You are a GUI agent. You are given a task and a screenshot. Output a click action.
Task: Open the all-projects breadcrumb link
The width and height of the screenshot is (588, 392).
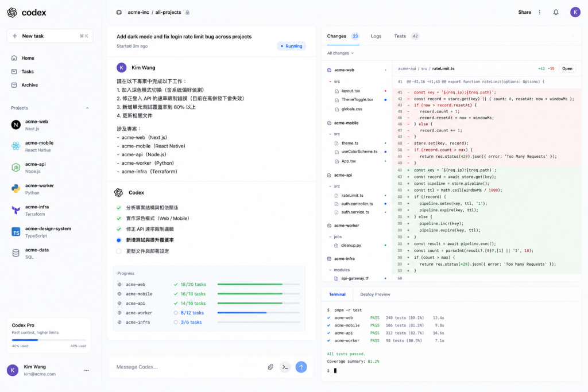tap(168, 13)
